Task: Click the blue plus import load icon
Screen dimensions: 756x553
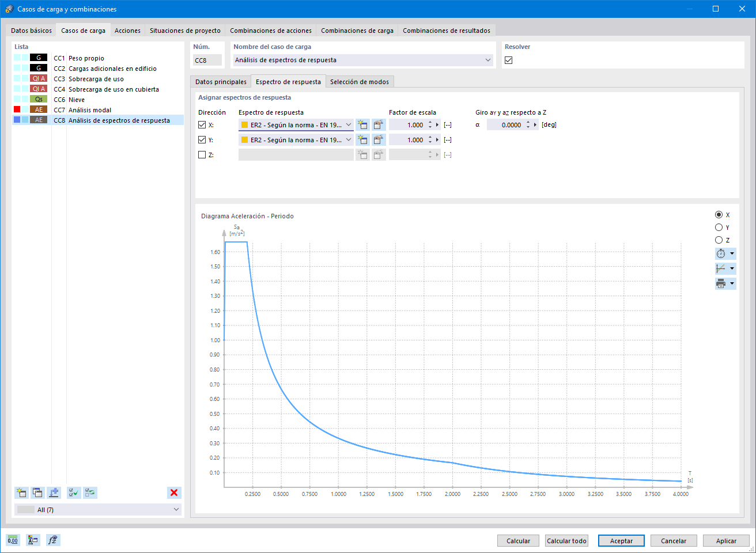Action: [x=54, y=493]
